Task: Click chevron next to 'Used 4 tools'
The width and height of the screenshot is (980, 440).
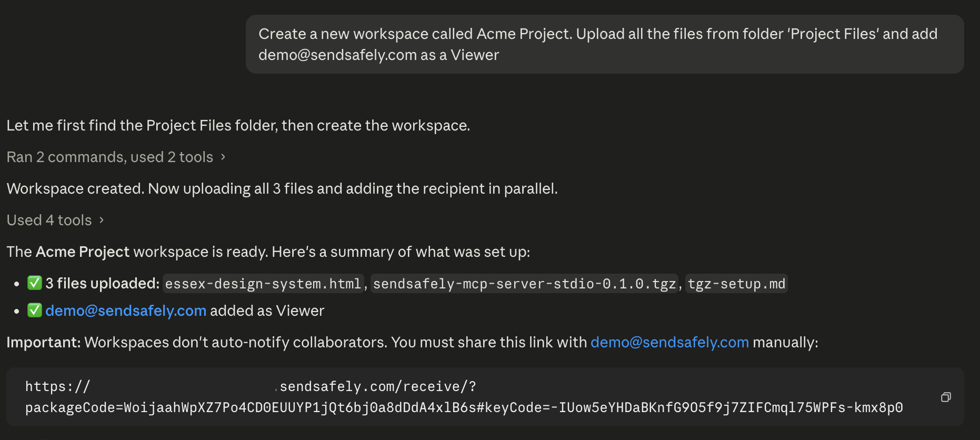Action: pyautogui.click(x=102, y=220)
